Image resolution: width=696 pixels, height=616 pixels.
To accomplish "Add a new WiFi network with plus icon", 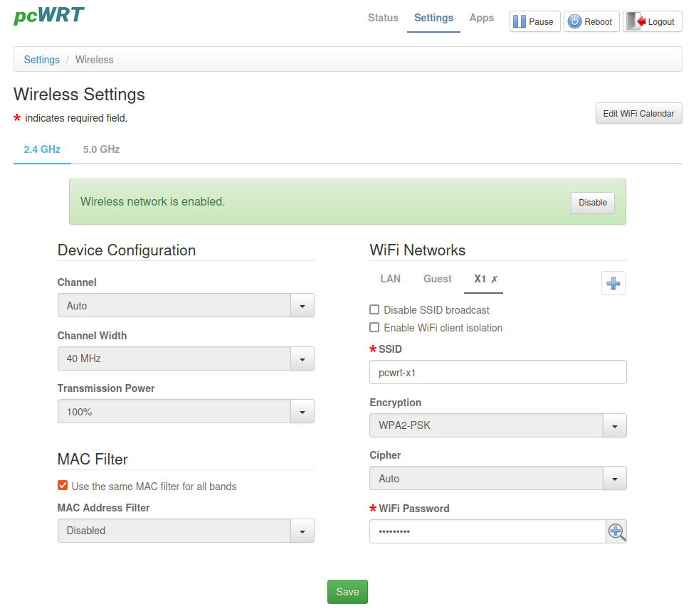I will click(613, 283).
